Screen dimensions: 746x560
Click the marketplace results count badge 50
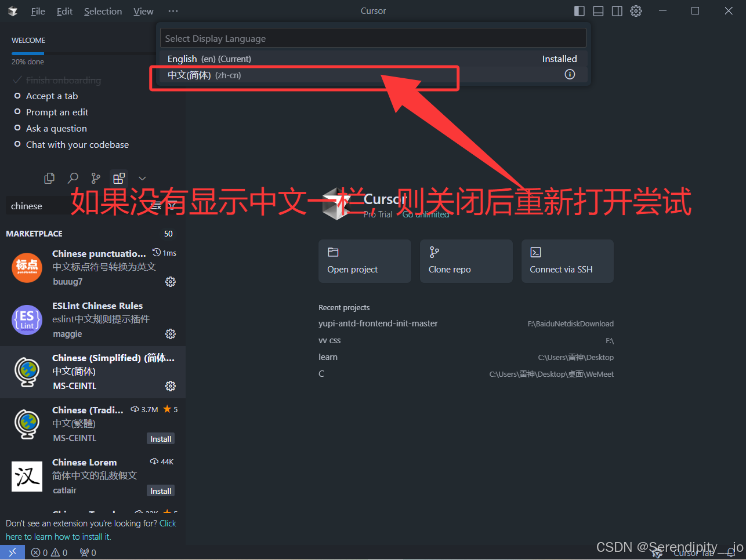(x=168, y=234)
